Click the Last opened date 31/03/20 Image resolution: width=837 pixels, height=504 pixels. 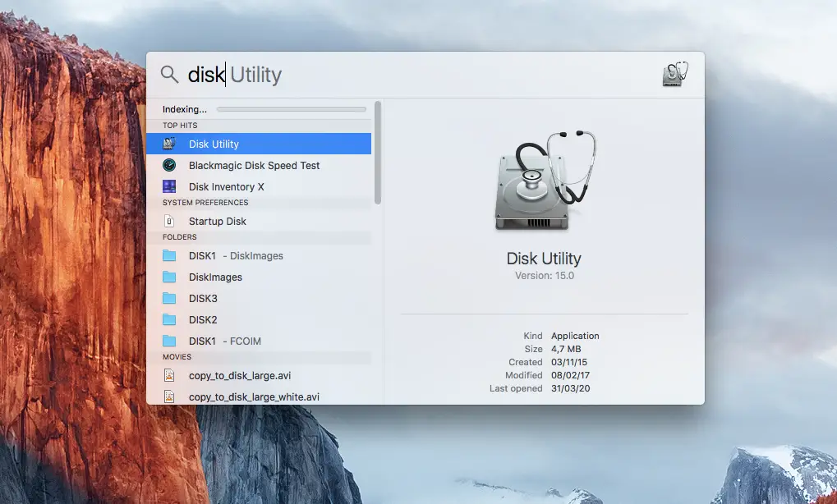570,388
